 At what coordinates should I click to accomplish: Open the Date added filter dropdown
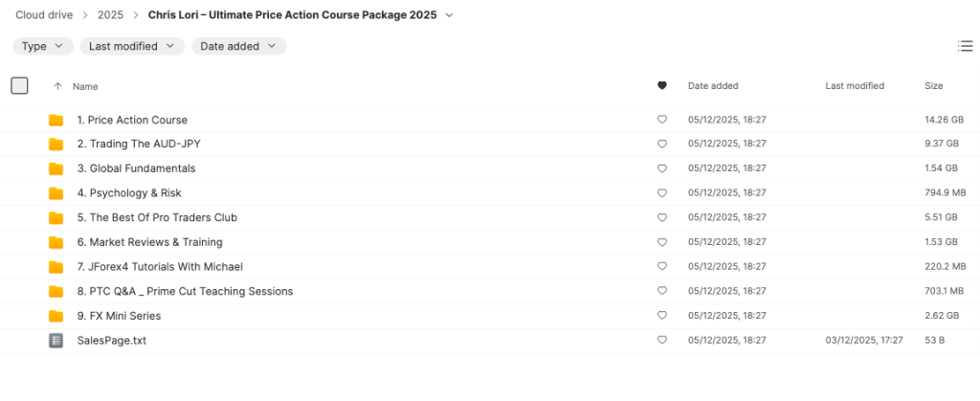pyautogui.click(x=238, y=46)
